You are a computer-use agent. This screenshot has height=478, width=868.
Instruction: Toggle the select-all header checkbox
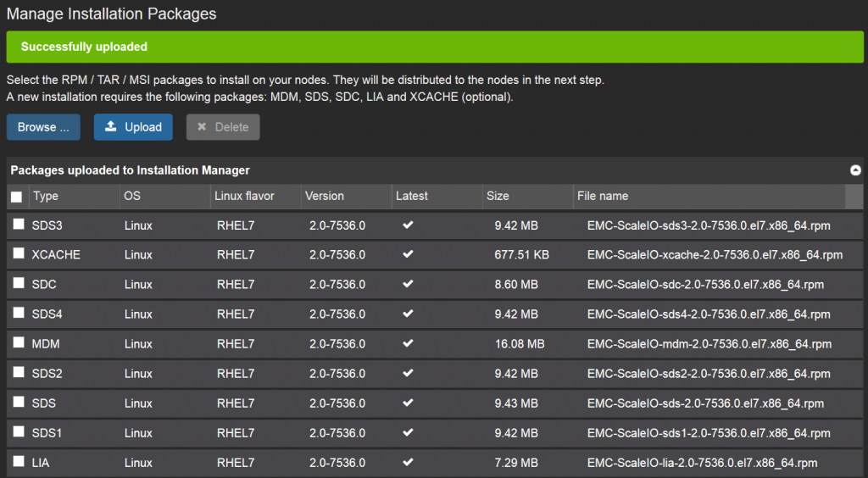click(x=17, y=197)
